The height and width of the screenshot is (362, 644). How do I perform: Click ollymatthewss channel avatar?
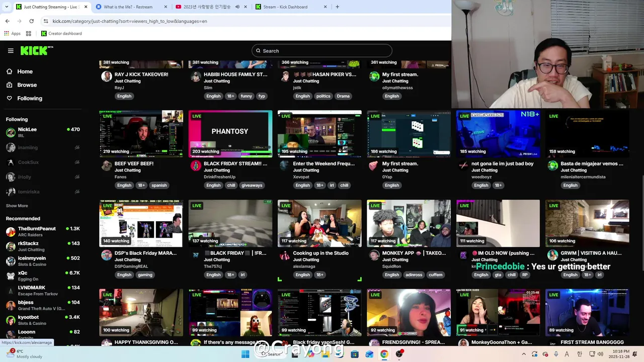[374, 76]
